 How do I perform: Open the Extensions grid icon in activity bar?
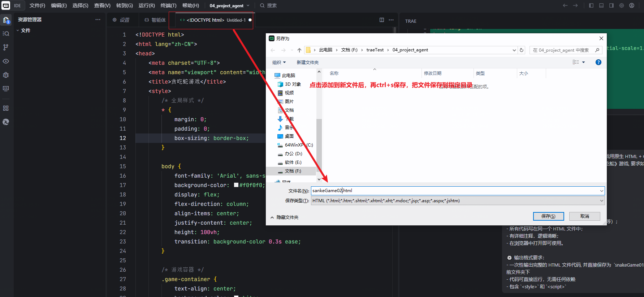click(6, 108)
